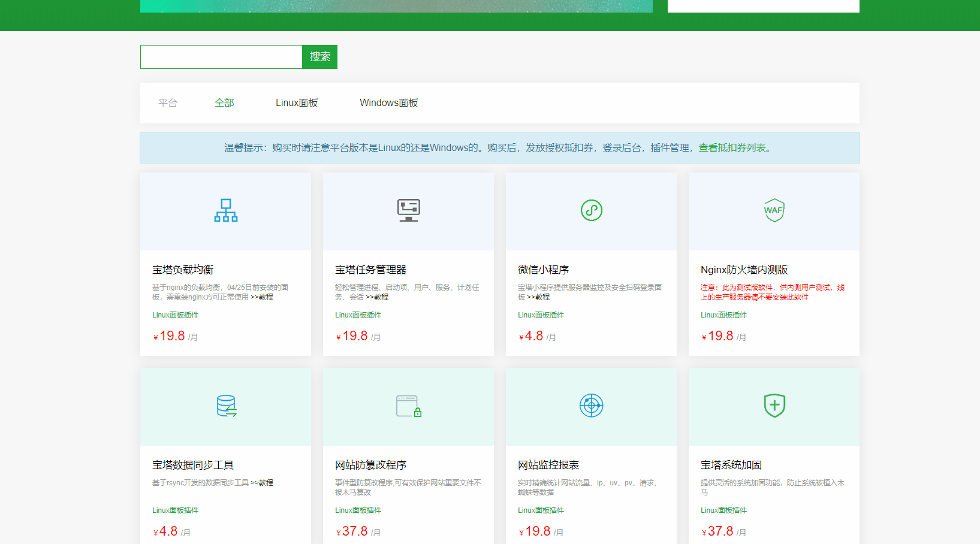
Task: Click the Linux面板插件 tag under Nginx防火墙内测版
Action: point(723,315)
